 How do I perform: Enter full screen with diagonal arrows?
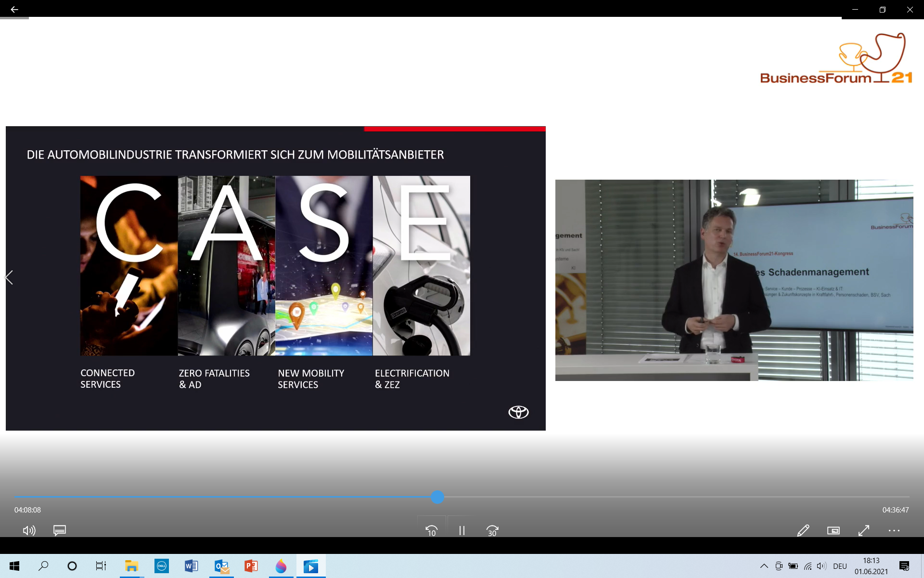pos(864,530)
